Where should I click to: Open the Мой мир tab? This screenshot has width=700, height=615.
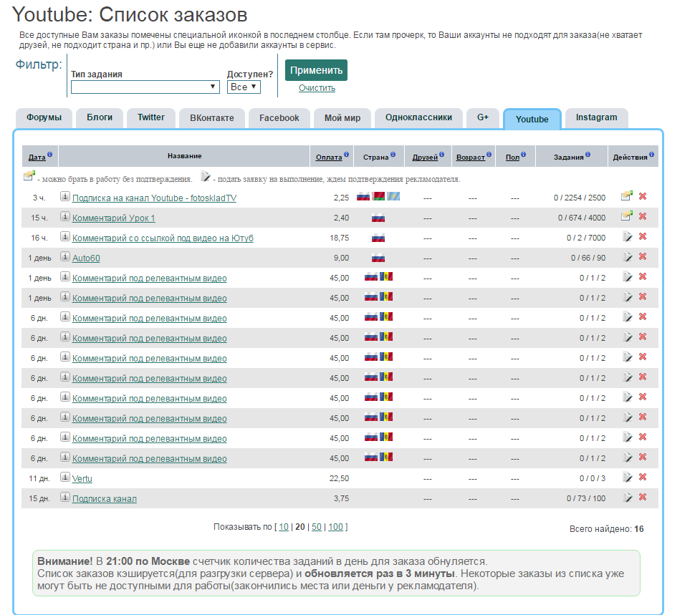(x=342, y=118)
